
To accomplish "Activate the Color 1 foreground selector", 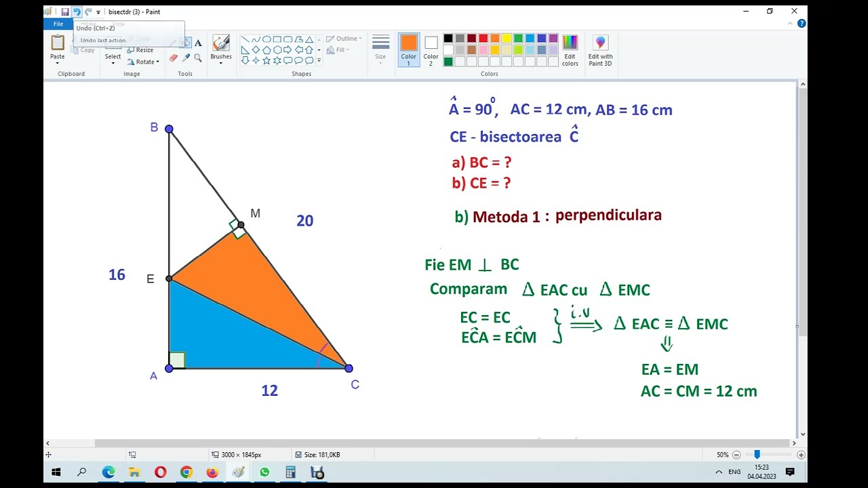I will pyautogui.click(x=409, y=49).
